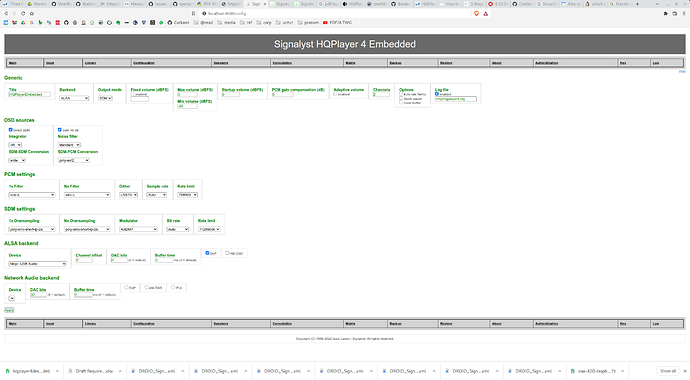Open the Draft Require xlsx download
The width and height of the screenshot is (690, 380).
click(x=91, y=371)
